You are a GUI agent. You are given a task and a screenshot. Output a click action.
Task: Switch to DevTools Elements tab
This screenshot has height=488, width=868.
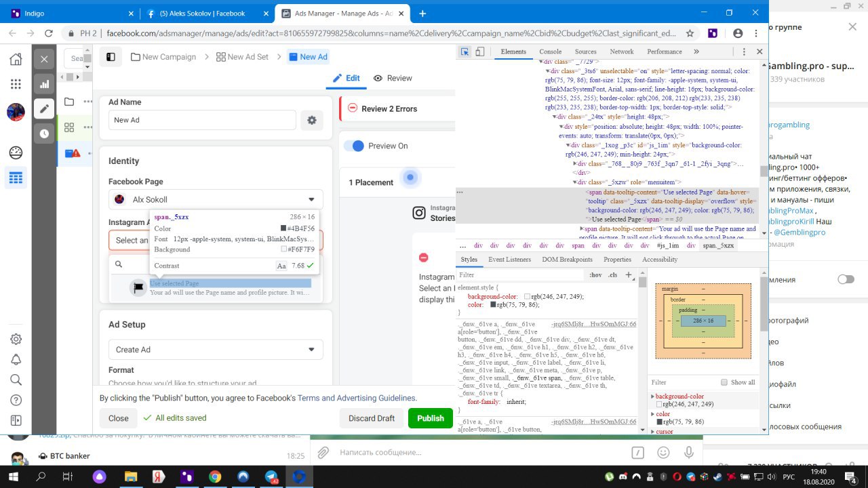pyautogui.click(x=513, y=52)
